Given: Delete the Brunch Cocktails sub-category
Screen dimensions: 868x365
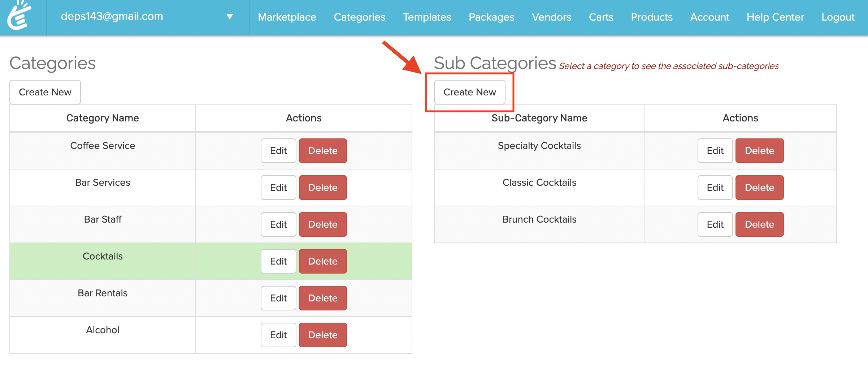Looking at the screenshot, I should pos(759,224).
